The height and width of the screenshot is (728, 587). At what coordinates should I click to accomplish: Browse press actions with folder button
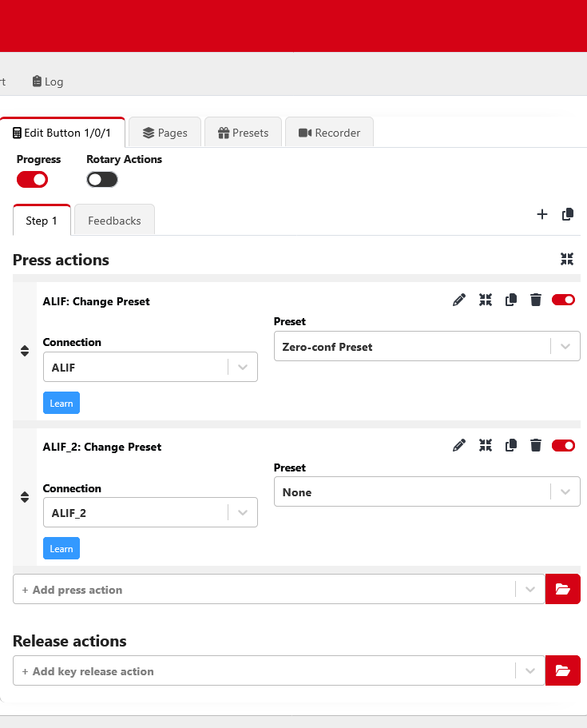[562, 589]
